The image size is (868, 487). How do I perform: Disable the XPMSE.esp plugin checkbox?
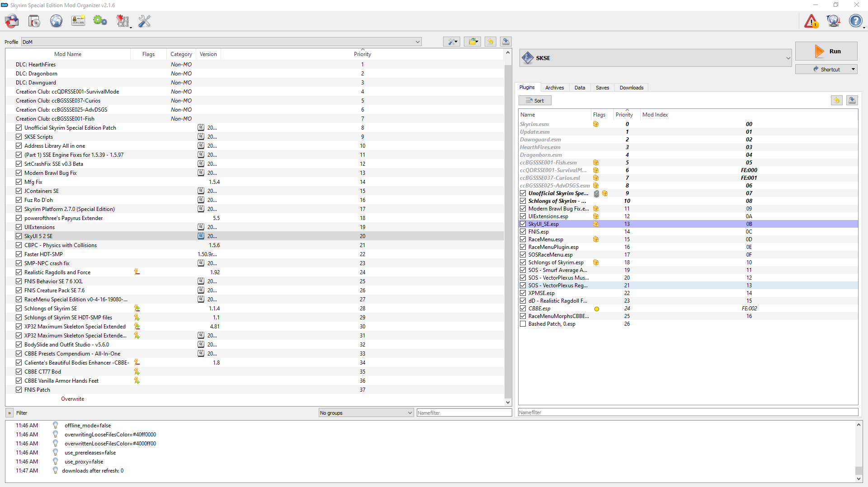click(523, 293)
